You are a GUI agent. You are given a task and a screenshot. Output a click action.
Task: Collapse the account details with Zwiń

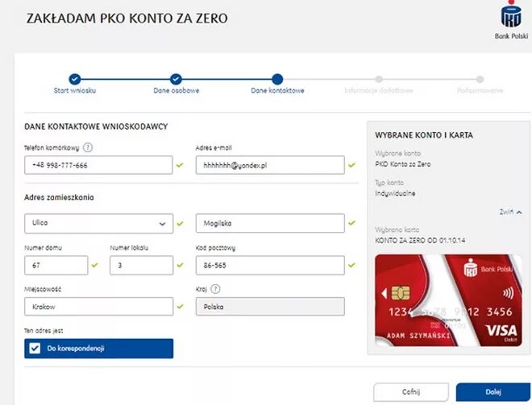510,212
